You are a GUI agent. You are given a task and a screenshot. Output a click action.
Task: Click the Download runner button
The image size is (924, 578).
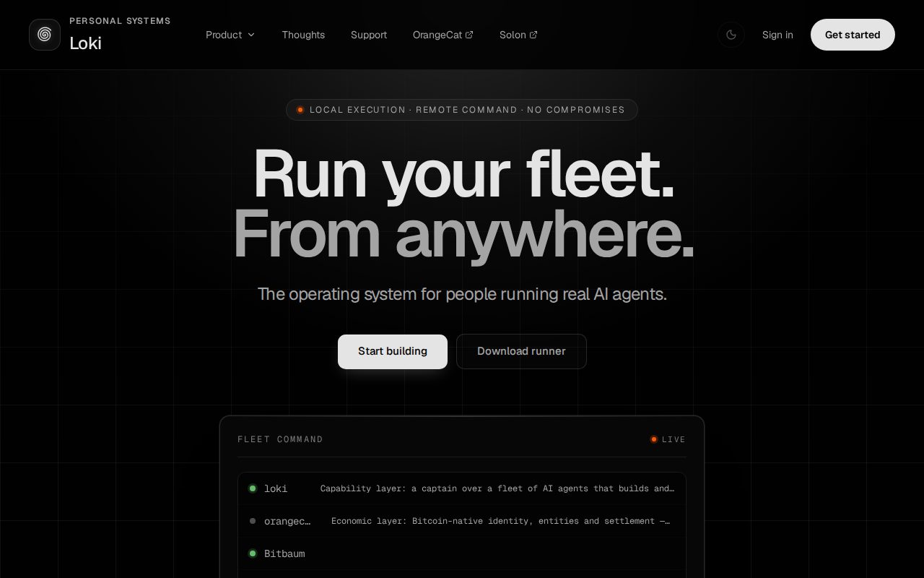coord(521,351)
